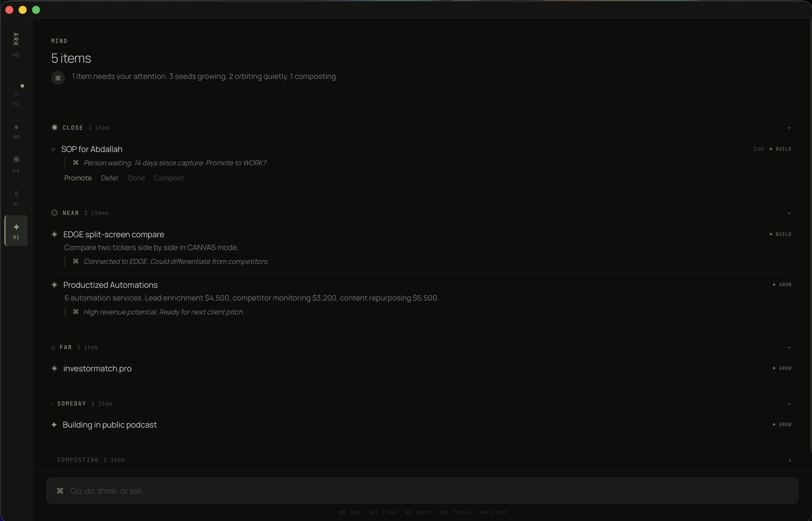Click the ARK logo in sidebar
The image size is (812, 521).
(16, 39)
